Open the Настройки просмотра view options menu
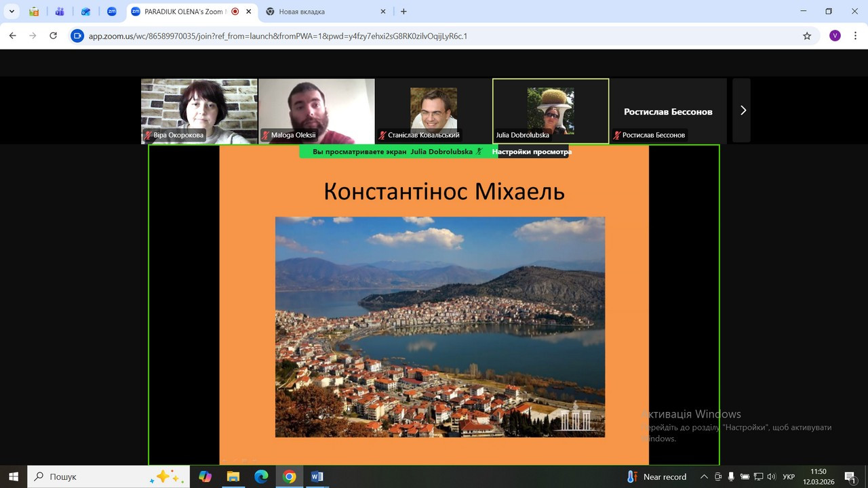This screenshot has width=868, height=488. (x=532, y=152)
